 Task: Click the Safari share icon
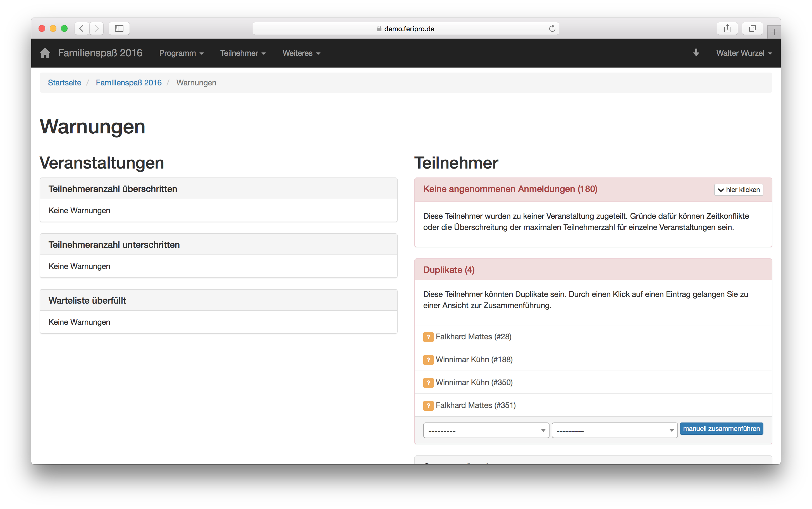727,29
